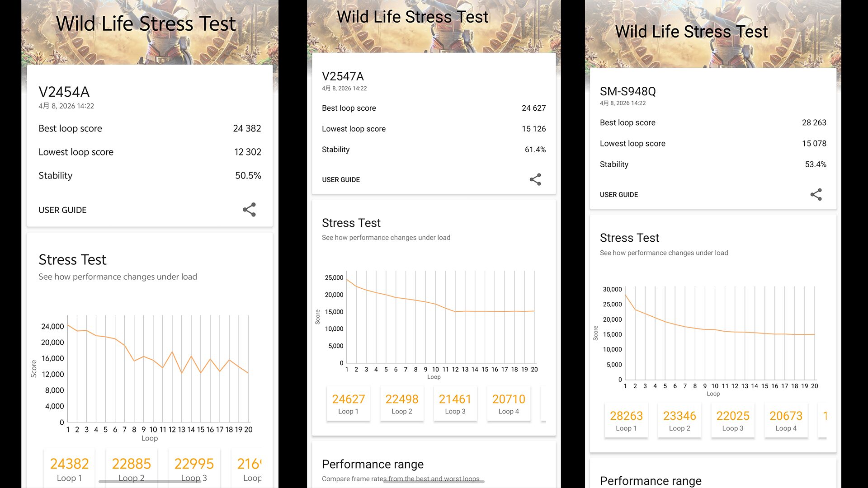Select Loop 1 score card 28263
Viewport: 868px width, 488px height.
tap(626, 420)
